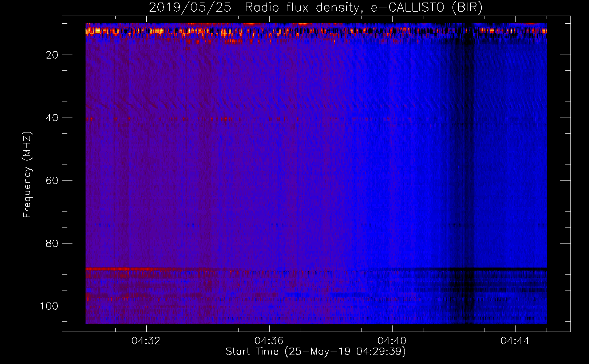This screenshot has width=589, height=364.
Task: Click the '20' frequency tick label
Action: tap(52, 55)
